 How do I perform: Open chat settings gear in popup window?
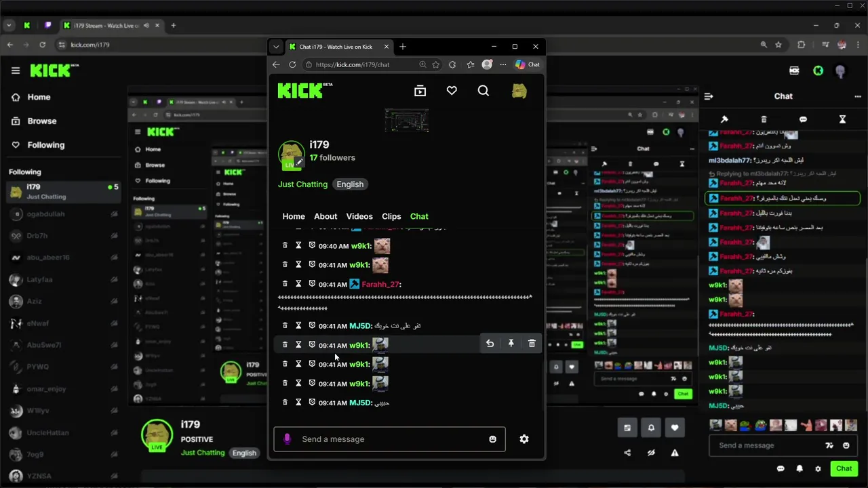click(x=524, y=439)
